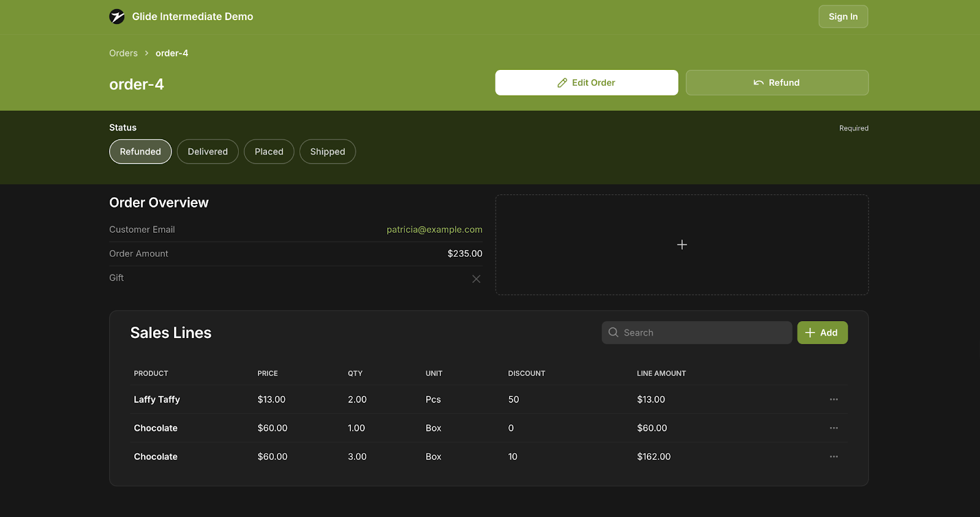Click the magnifier icon in the search bar
Screen dimensions: 980x517
pyautogui.click(x=613, y=333)
